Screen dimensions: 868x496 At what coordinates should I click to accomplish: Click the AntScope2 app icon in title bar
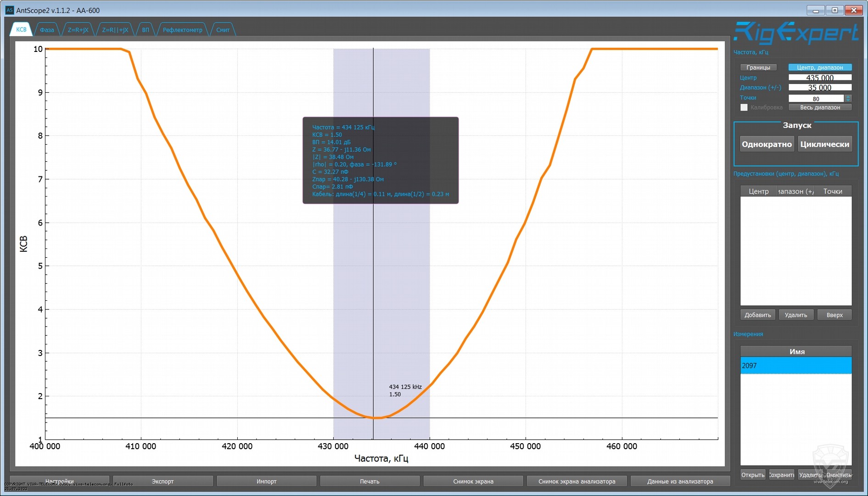pyautogui.click(x=9, y=10)
